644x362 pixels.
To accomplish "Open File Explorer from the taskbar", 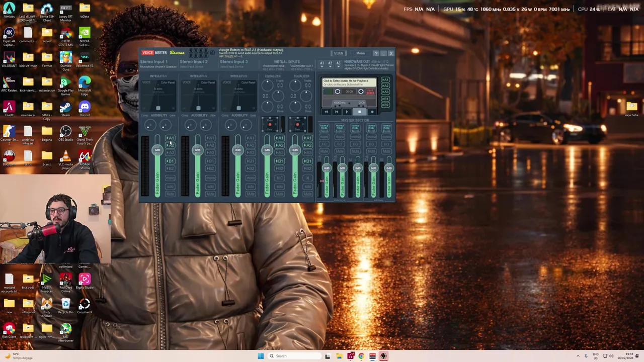I will (339, 356).
